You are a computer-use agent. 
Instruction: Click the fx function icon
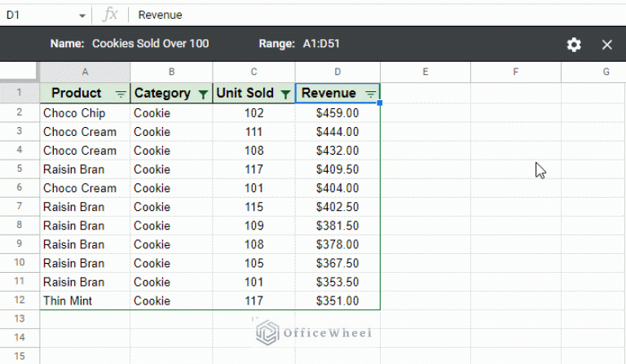pyautogui.click(x=110, y=15)
